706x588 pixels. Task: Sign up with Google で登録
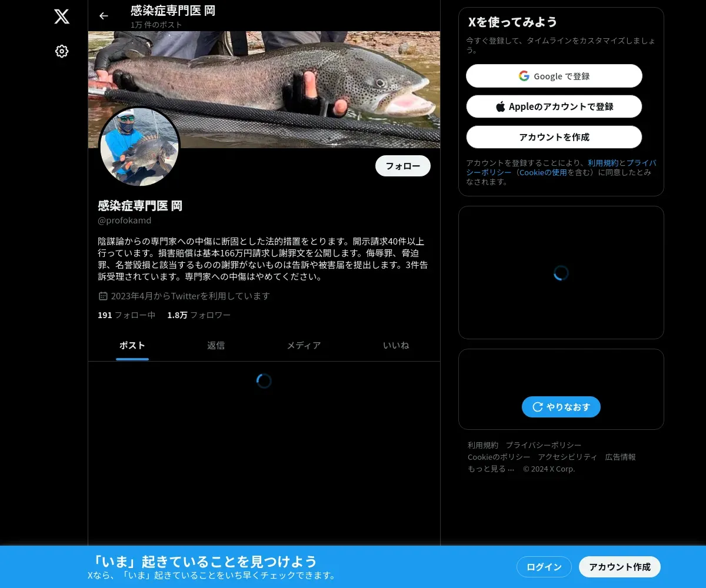click(554, 76)
